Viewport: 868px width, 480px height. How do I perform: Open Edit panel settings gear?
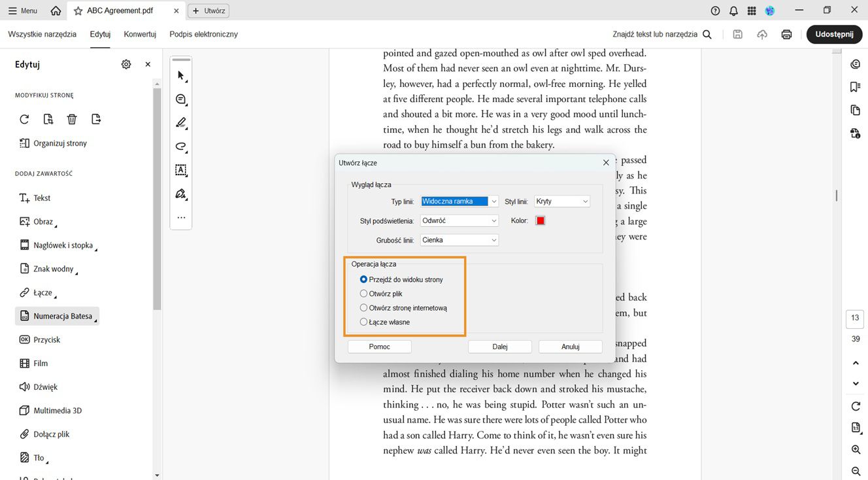click(126, 64)
